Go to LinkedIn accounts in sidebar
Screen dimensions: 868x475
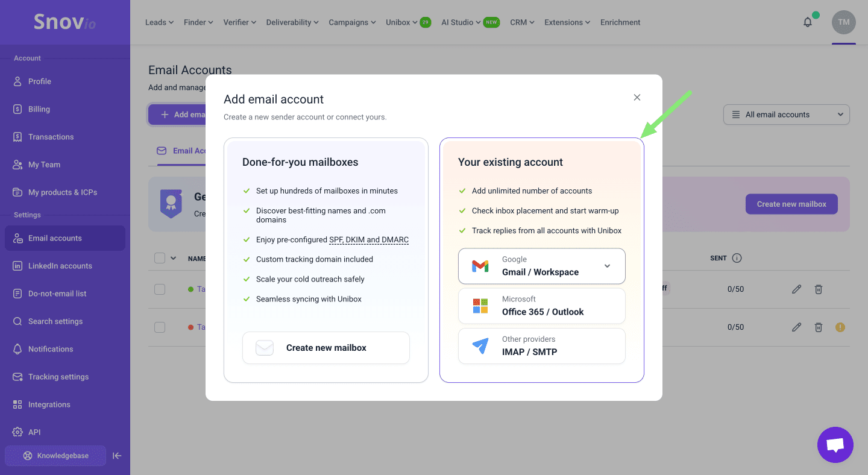tap(60, 266)
